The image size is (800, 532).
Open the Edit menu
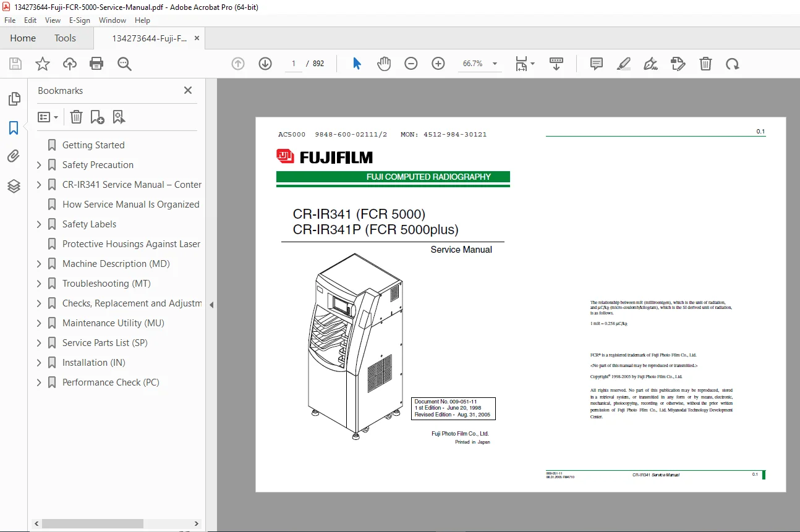tap(30, 20)
